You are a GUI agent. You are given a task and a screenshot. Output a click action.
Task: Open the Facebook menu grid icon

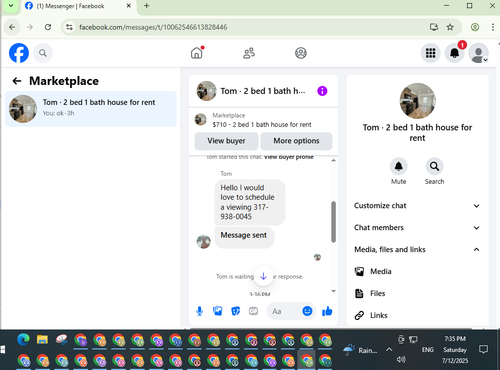click(x=430, y=53)
